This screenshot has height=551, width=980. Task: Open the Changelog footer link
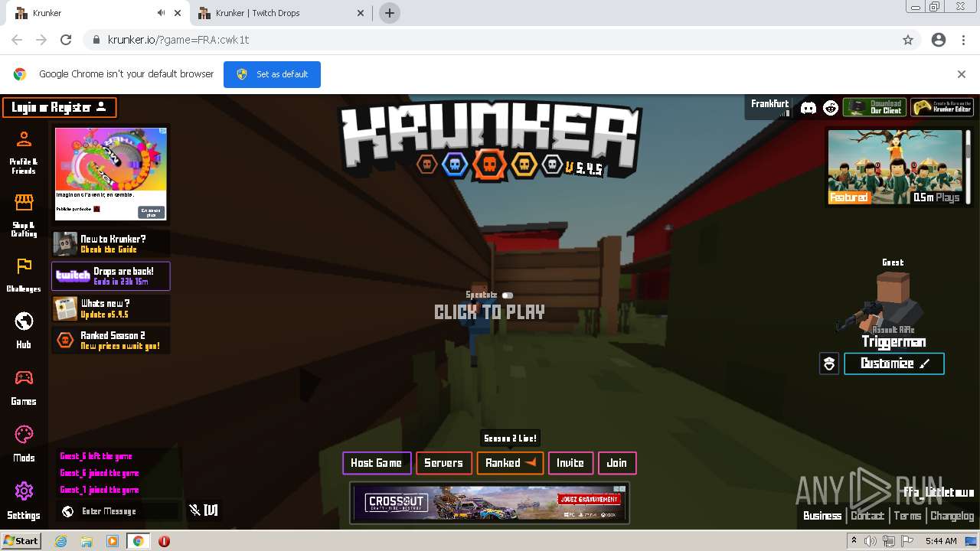coord(952,516)
